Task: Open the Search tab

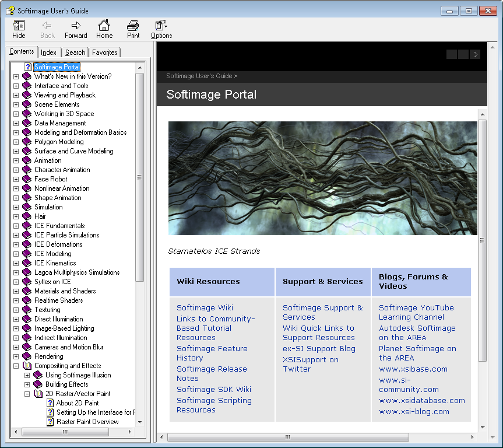Action: 75,52
